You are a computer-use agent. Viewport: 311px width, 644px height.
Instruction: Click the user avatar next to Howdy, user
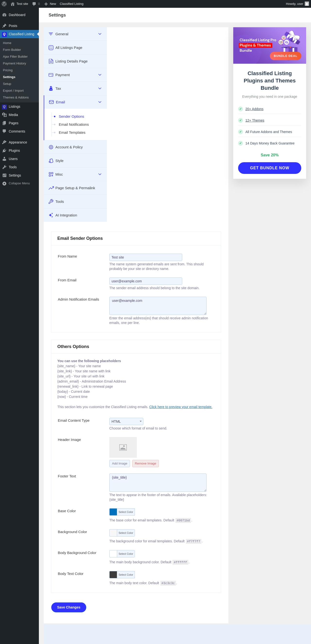pos(307,4)
